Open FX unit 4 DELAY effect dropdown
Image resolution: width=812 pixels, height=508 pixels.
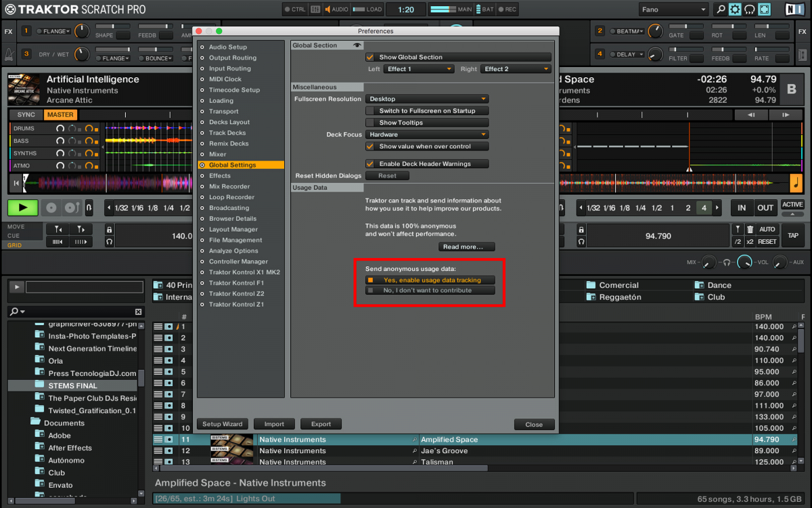tap(626, 54)
